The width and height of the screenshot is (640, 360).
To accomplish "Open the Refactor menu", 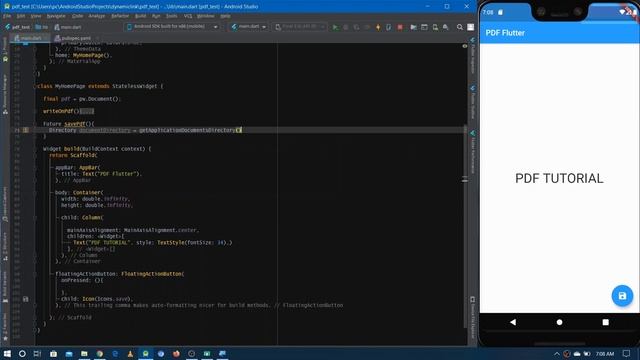I will click(x=120, y=16).
